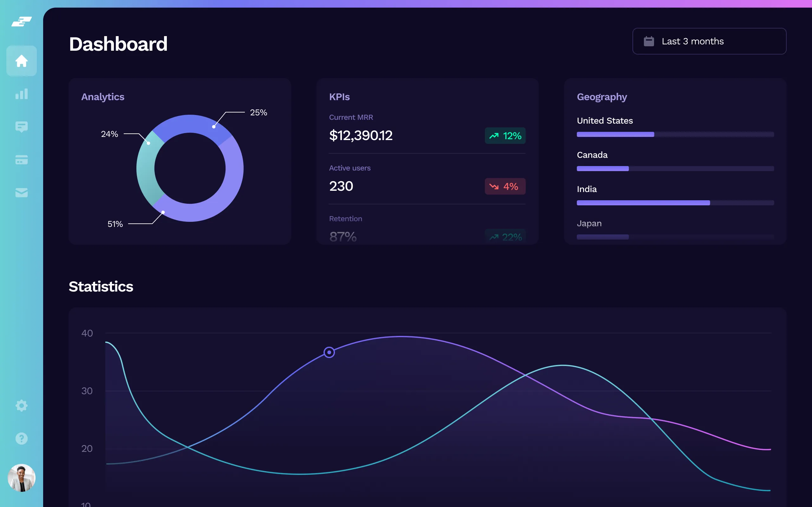Open the Last 3 months dropdown

(709, 41)
